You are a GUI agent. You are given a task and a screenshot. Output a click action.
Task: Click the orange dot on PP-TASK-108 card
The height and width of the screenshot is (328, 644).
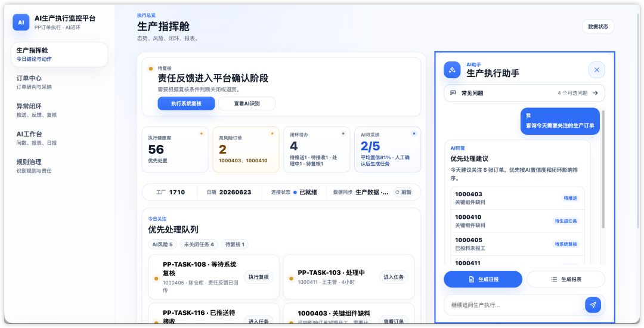point(156,279)
